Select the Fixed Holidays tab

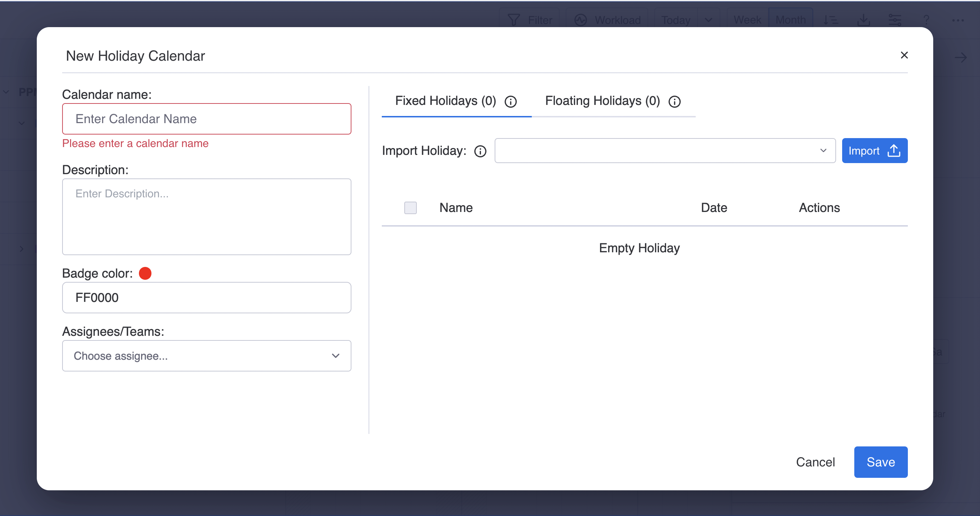click(445, 101)
